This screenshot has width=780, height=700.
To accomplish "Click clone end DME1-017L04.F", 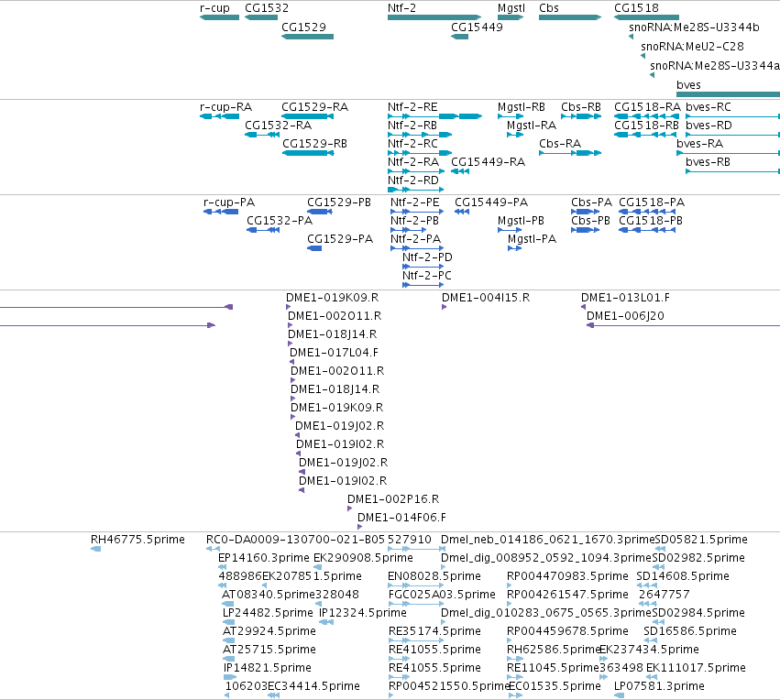I will point(334,353).
